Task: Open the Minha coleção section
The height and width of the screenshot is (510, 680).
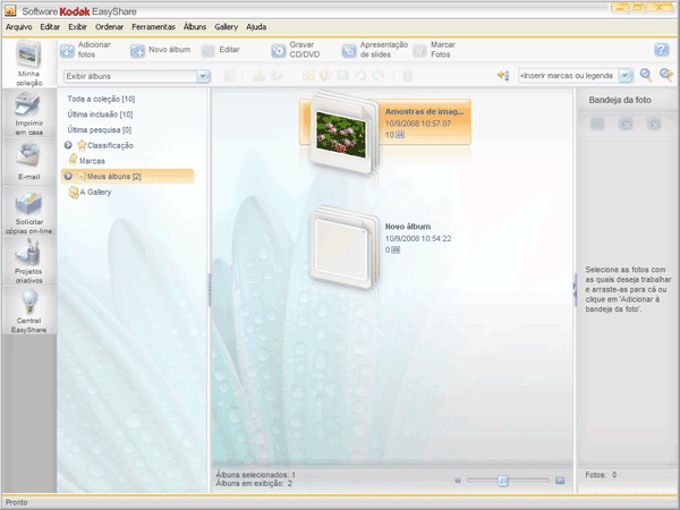Action: pyautogui.click(x=29, y=63)
